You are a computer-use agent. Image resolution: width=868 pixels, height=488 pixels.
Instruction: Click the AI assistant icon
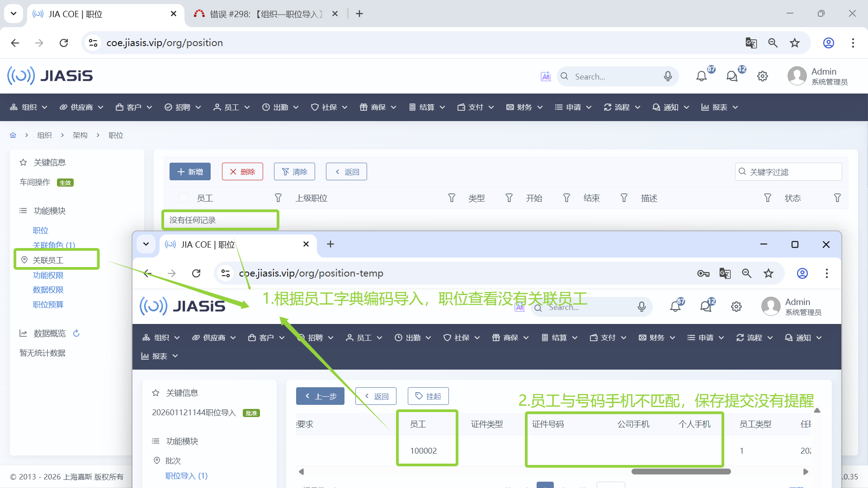point(546,76)
